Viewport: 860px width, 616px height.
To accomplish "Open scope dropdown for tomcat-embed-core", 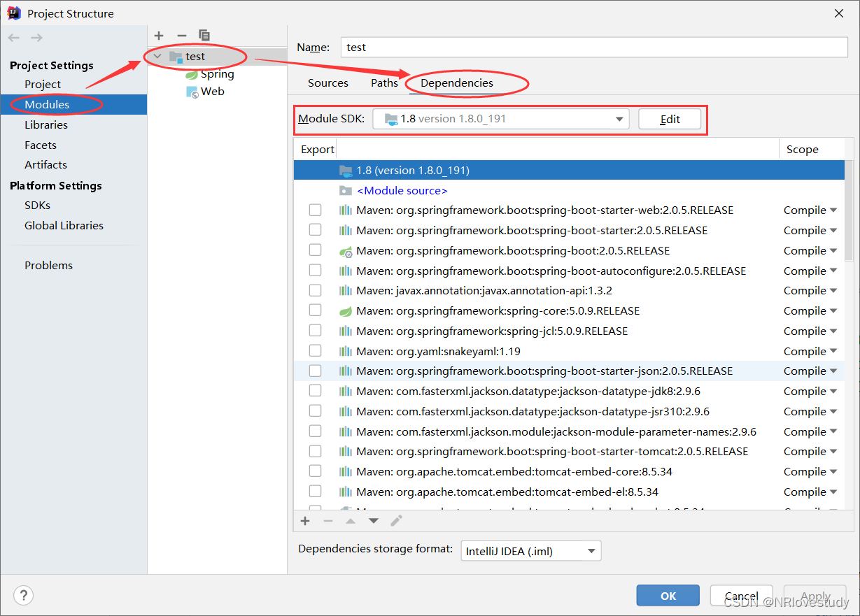I will (810, 472).
